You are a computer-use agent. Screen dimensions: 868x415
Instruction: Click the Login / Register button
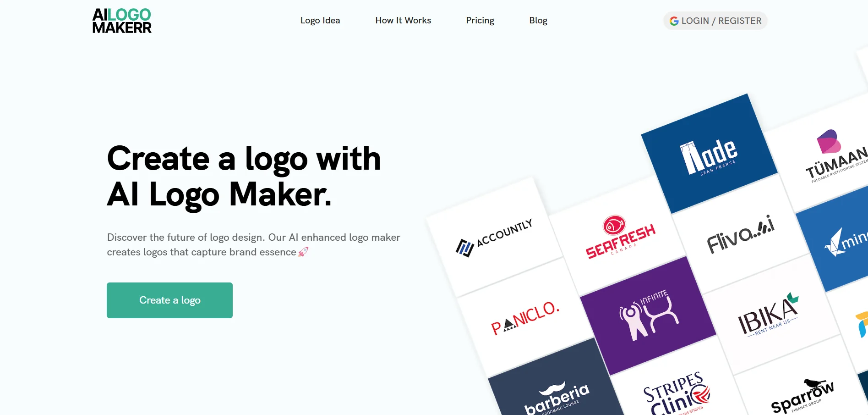pos(715,21)
